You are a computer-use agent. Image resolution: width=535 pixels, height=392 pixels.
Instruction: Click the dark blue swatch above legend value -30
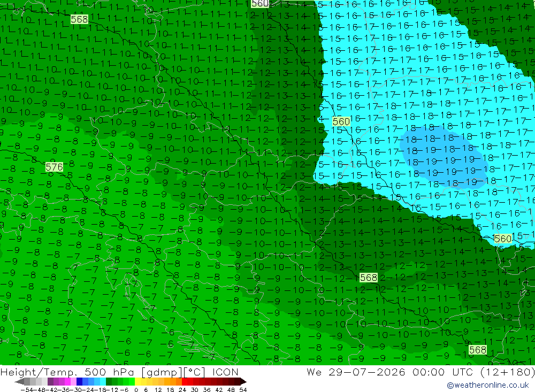79,381
